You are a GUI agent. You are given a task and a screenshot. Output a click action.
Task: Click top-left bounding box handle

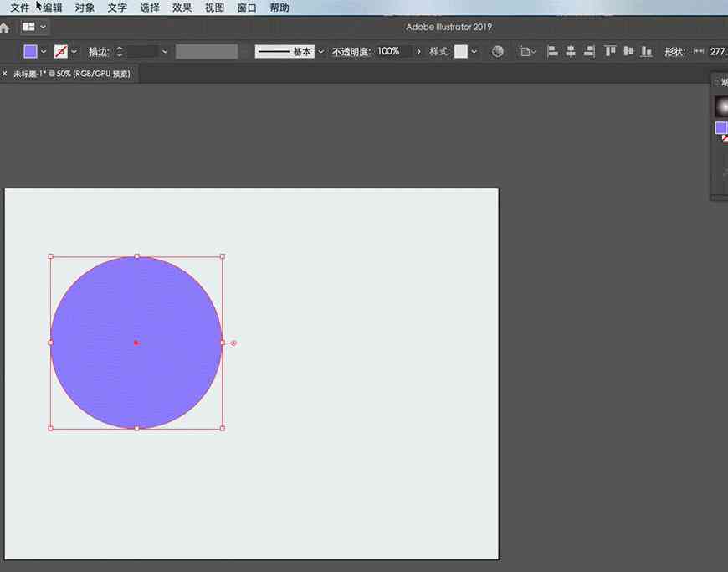tap(50, 256)
